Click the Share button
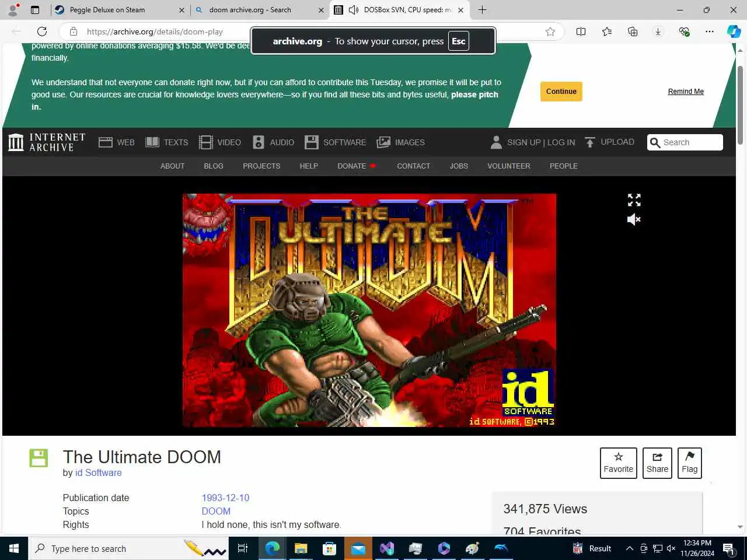Viewport: 747px width, 560px height. (x=657, y=463)
